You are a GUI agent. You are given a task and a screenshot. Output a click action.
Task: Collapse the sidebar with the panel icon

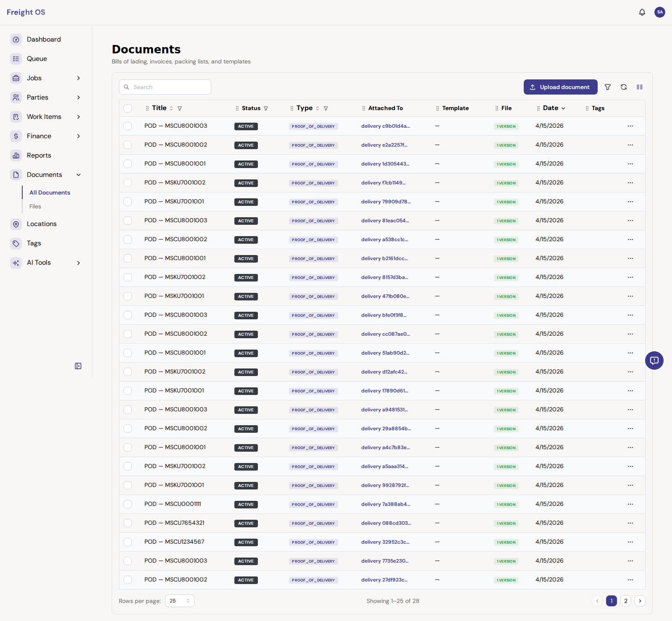pos(78,366)
